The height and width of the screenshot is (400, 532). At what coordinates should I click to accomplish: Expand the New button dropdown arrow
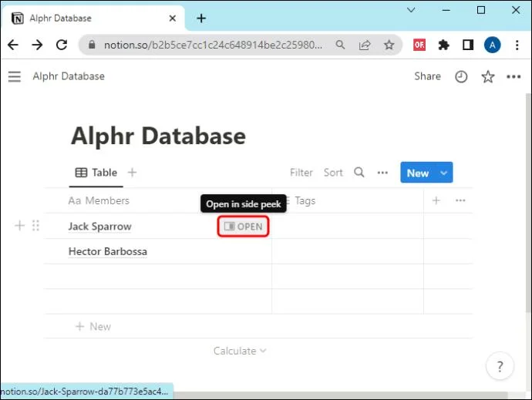(x=443, y=173)
